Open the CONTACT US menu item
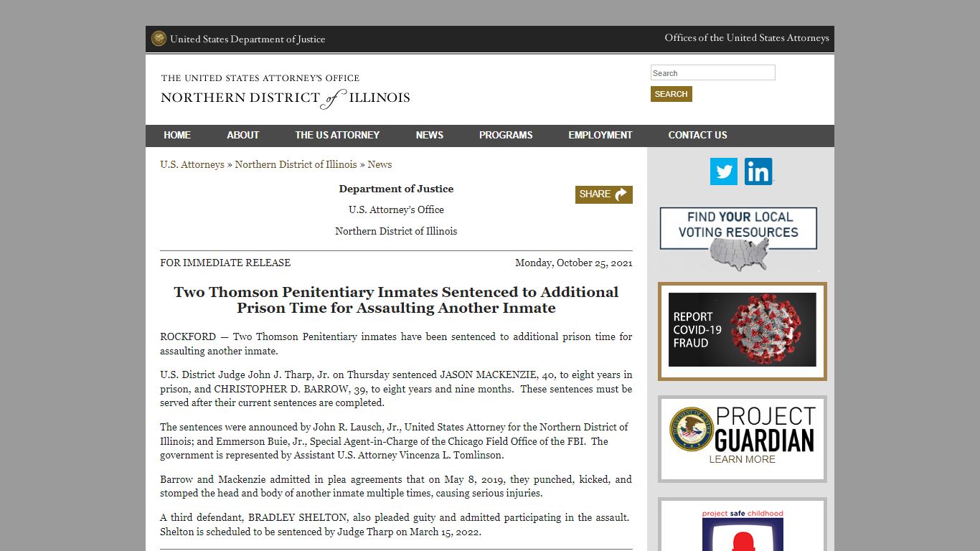 [x=697, y=135]
